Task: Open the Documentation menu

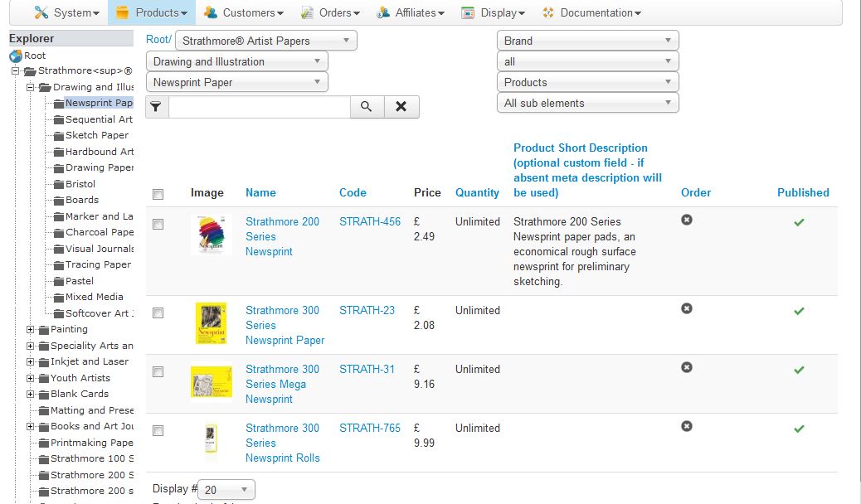Action: click(x=591, y=12)
